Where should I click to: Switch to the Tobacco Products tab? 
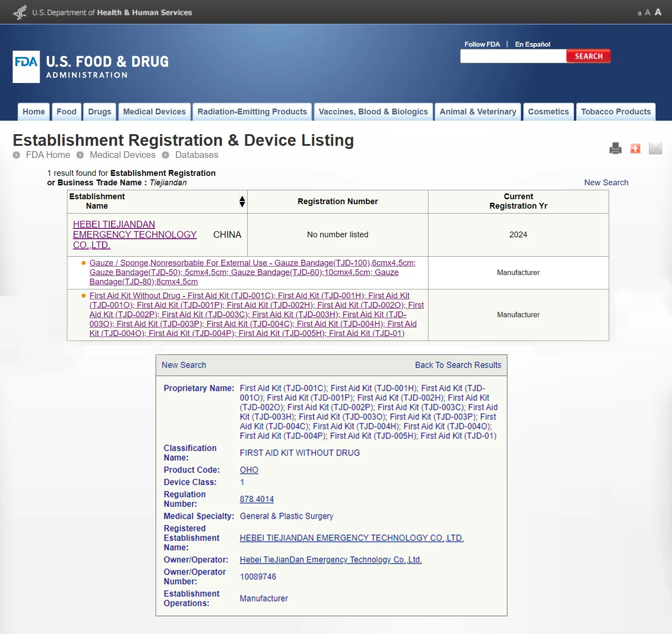(x=615, y=112)
